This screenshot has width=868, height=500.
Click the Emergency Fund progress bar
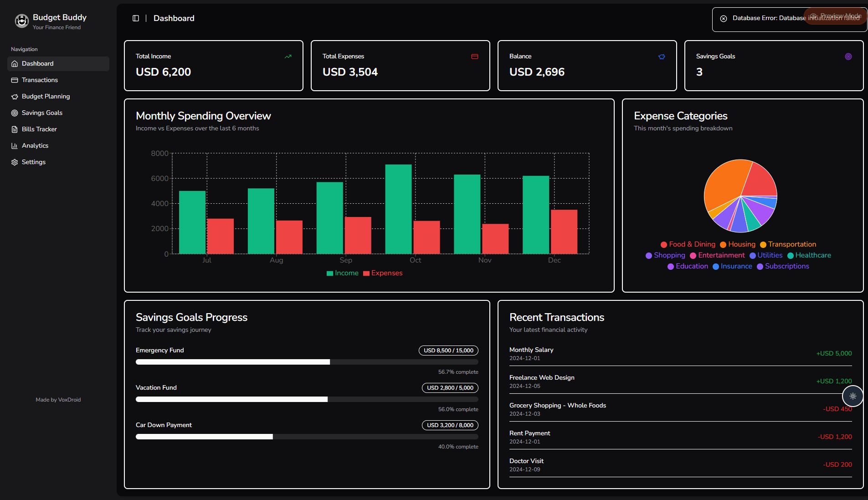pos(307,362)
